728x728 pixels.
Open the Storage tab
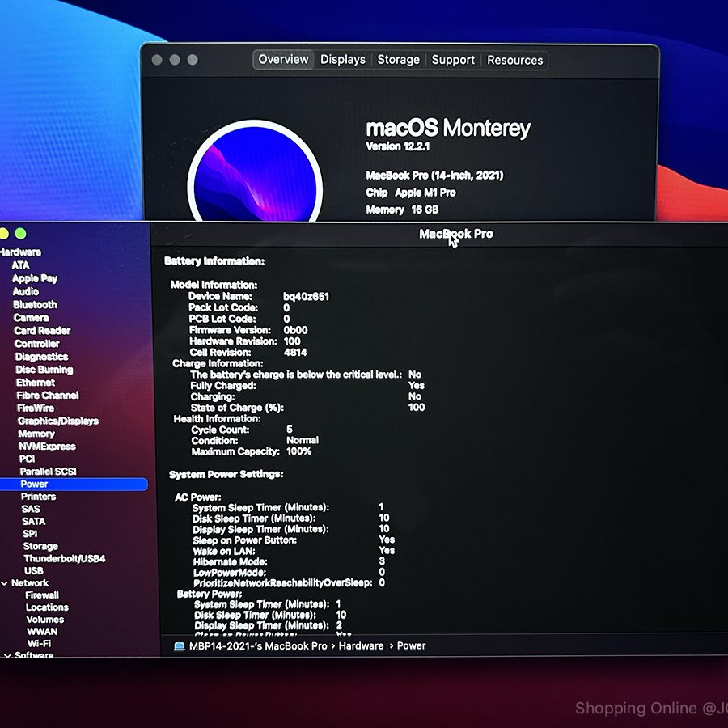[x=398, y=59]
